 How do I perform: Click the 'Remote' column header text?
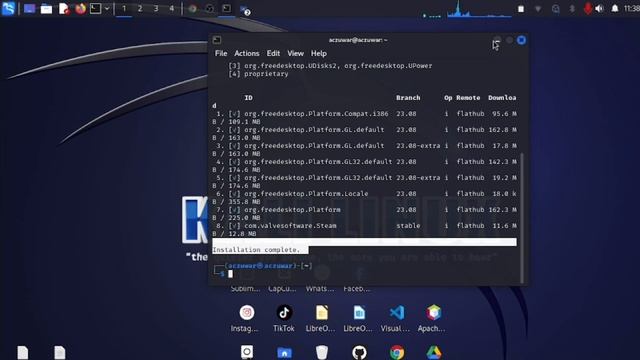468,98
